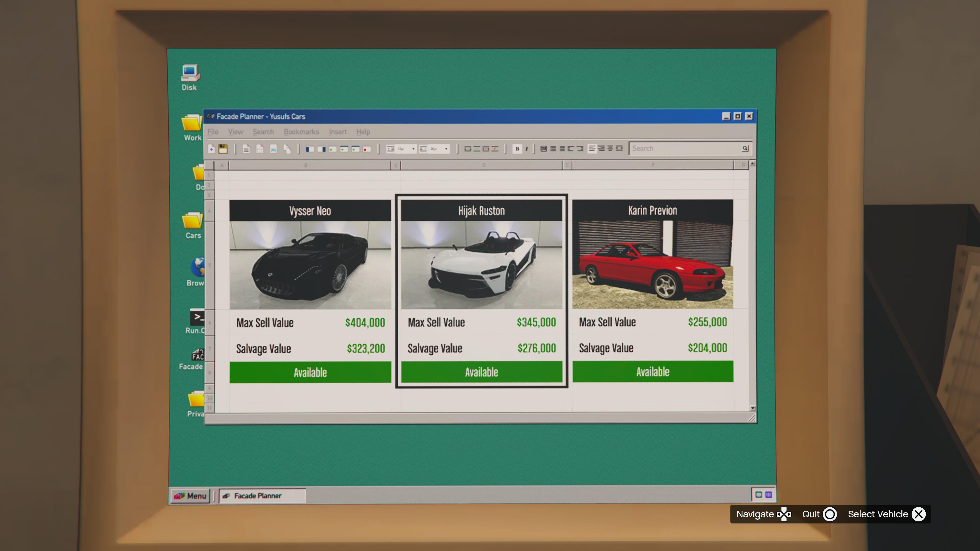Click the Save floppy disk icon
Screen dimensions: 980x551
coord(223,149)
